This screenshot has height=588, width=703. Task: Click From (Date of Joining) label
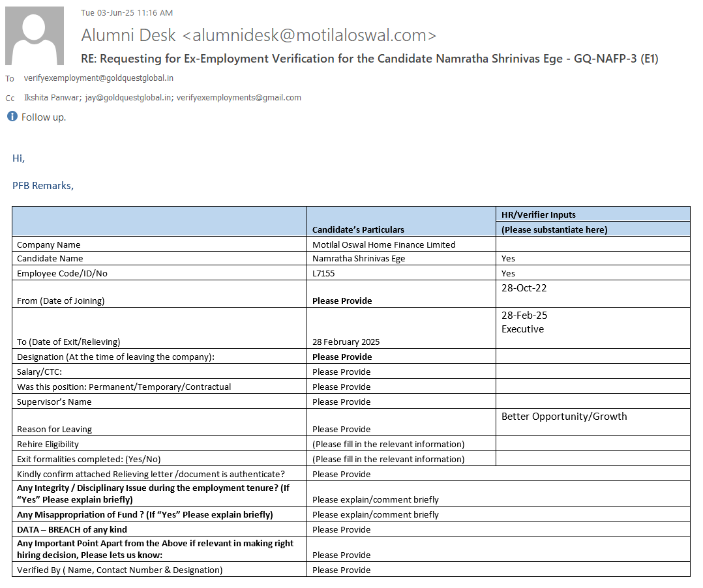coord(61,301)
